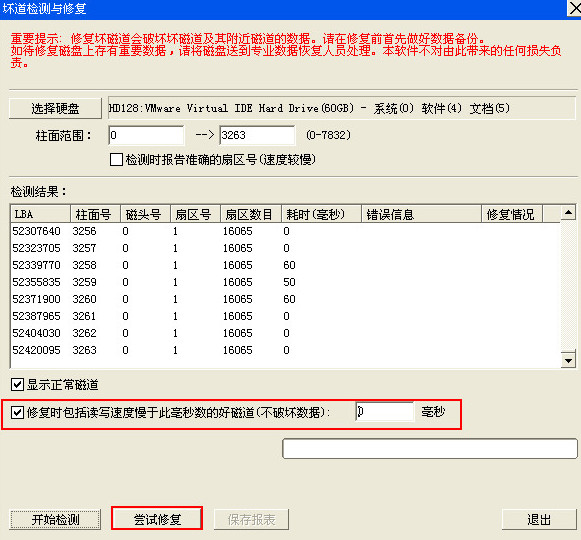Exit the dialog with 退出 button
The width and height of the screenshot is (581, 540).
click(x=539, y=519)
